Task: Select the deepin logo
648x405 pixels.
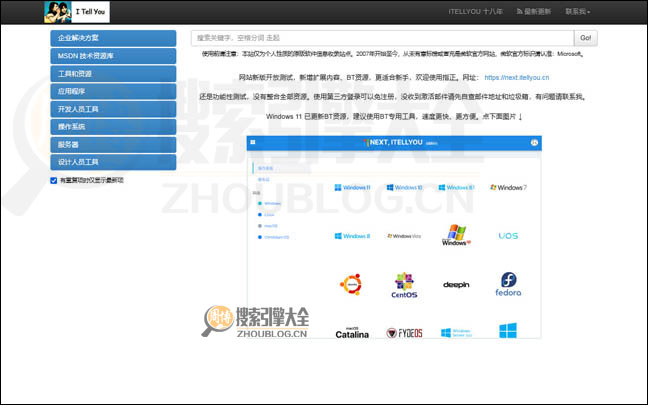Action: tap(456, 285)
